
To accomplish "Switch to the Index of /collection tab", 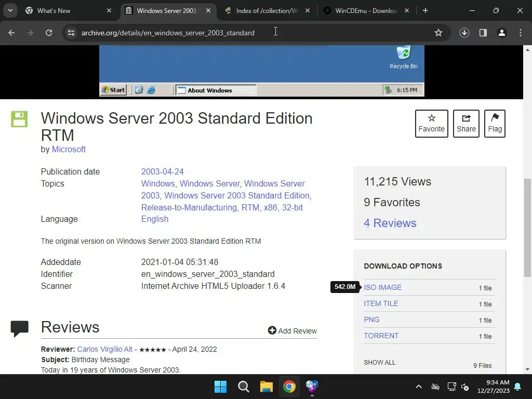I will (x=268, y=10).
